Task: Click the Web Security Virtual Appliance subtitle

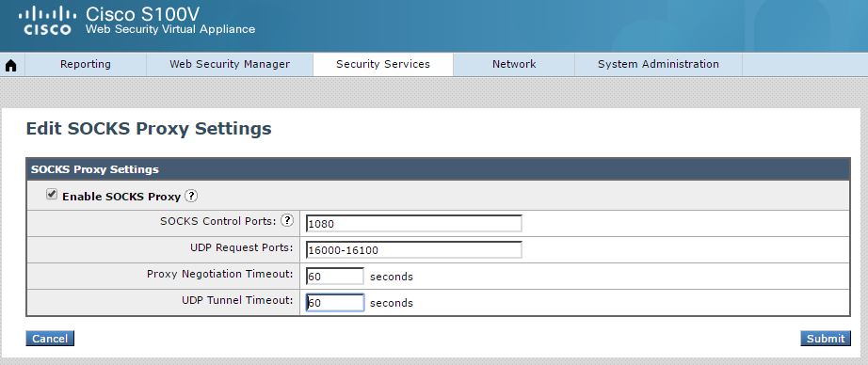Action: tap(170, 29)
